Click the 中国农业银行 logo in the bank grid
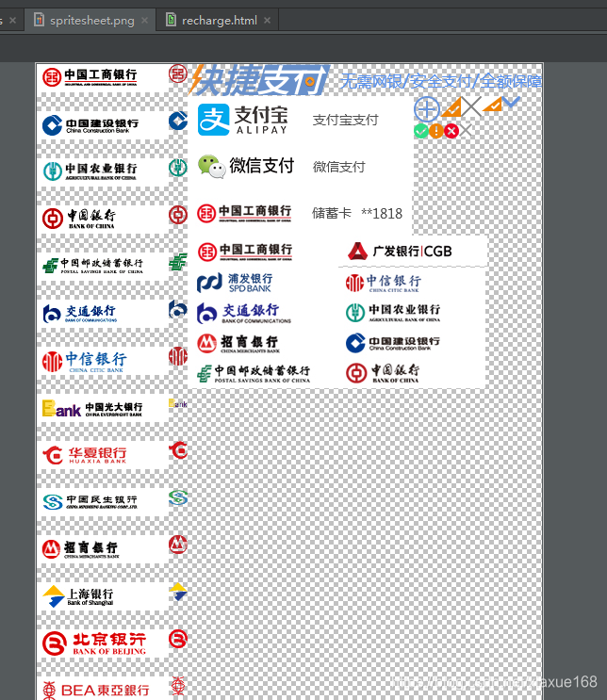The image size is (607, 700). 393,313
